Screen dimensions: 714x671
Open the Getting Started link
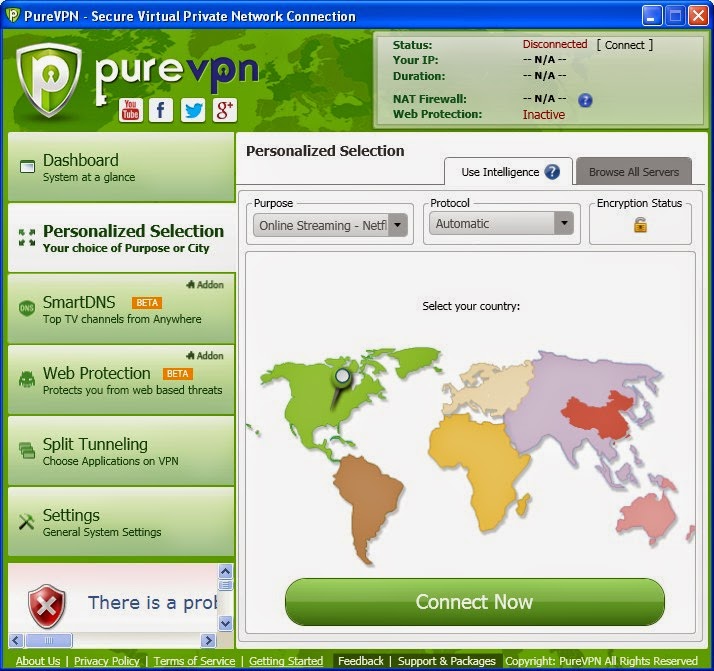coord(286,661)
